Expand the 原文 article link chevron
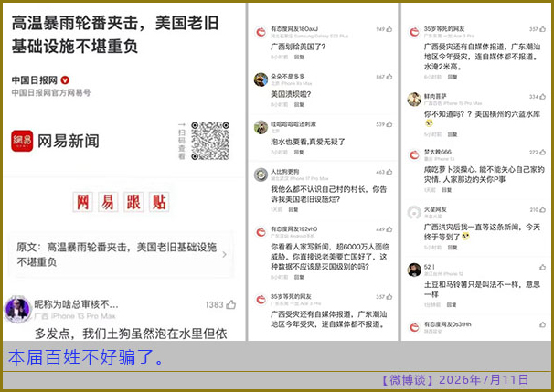Viewport: 554px width, 392px height. (224, 254)
